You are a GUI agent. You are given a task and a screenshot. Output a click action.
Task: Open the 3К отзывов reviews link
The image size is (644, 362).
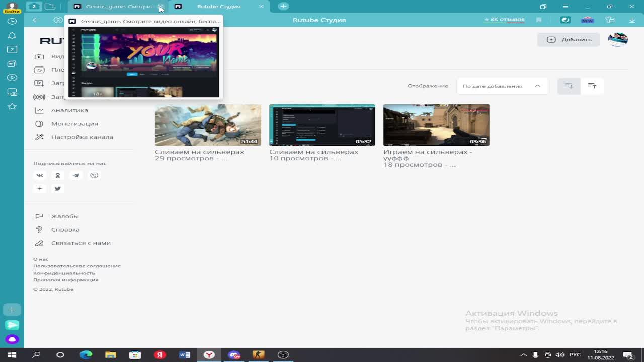pyautogui.click(x=504, y=20)
